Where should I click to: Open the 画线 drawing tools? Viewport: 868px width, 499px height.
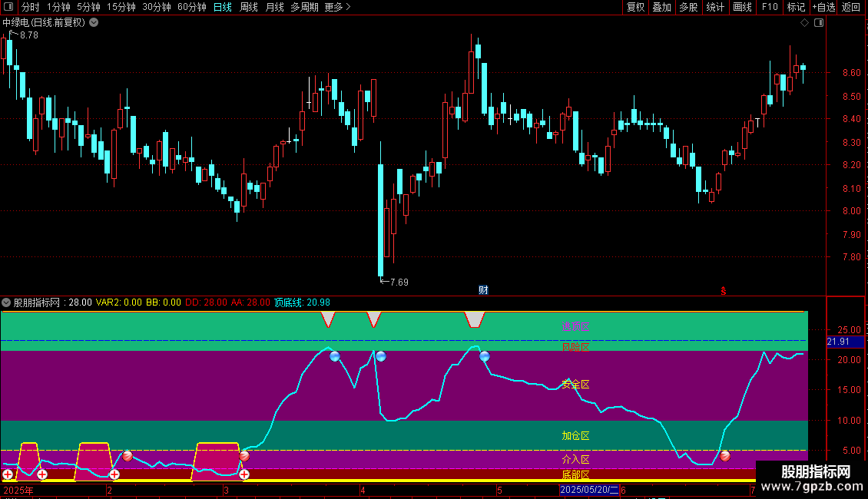click(x=742, y=7)
